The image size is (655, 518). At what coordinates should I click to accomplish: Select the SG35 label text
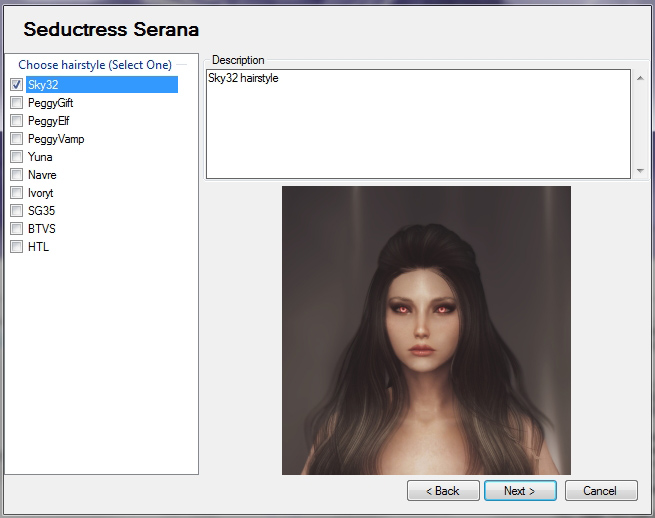41,211
